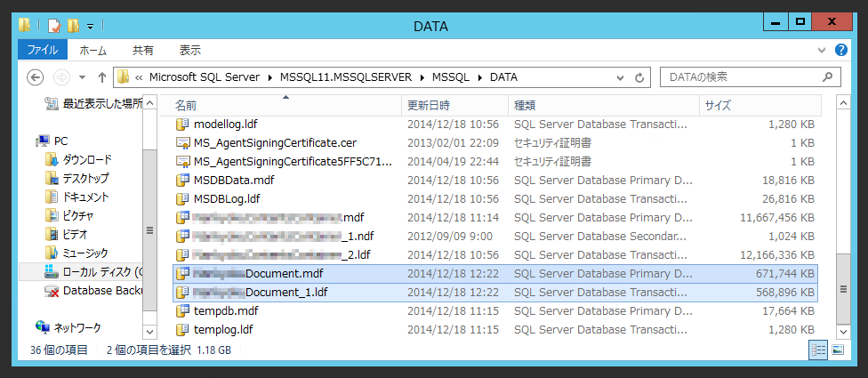The width and height of the screenshot is (868, 378).
Task: Click the MS_AgentSigningCertificate.cer certificate icon
Action: coord(182,143)
